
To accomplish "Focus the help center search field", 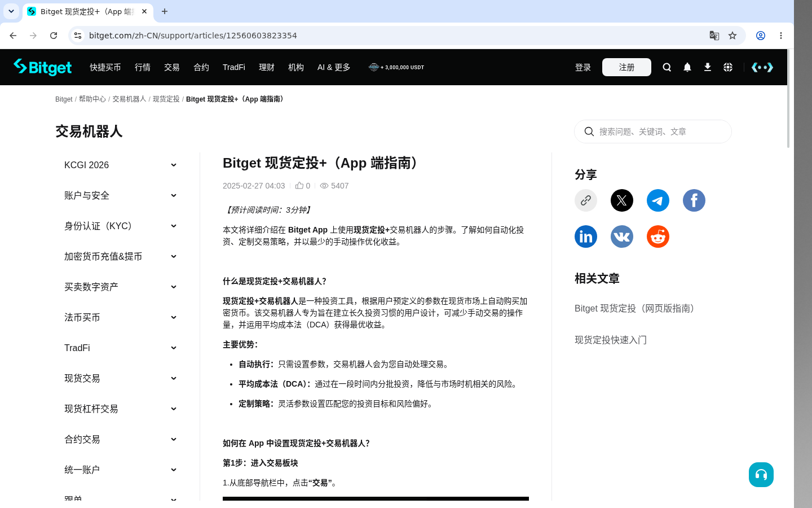I will pyautogui.click(x=652, y=132).
